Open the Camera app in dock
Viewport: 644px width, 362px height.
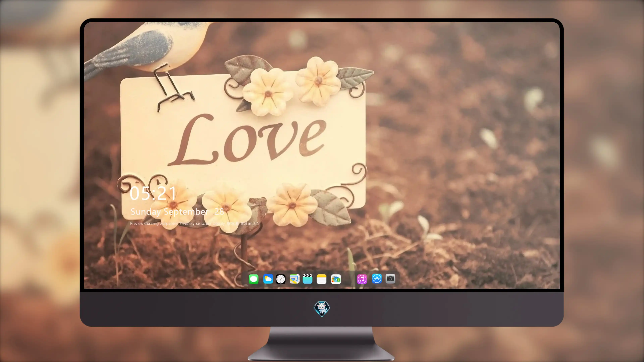(x=390, y=279)
